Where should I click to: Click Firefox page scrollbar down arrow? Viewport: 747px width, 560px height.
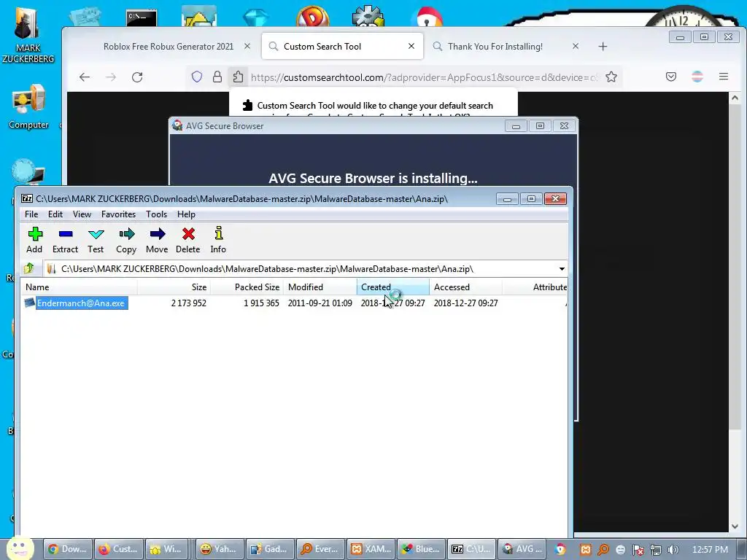(735, 526)
